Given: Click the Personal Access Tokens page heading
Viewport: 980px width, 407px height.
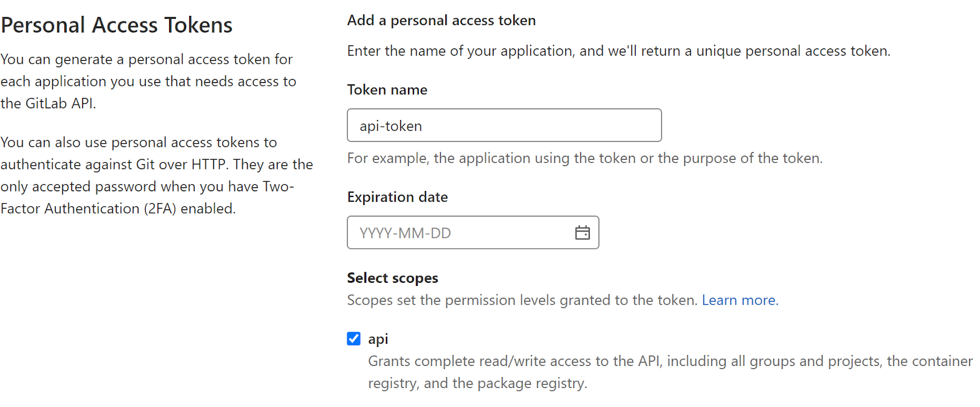Looking at the screenshot, I should (x=116, y=25).
